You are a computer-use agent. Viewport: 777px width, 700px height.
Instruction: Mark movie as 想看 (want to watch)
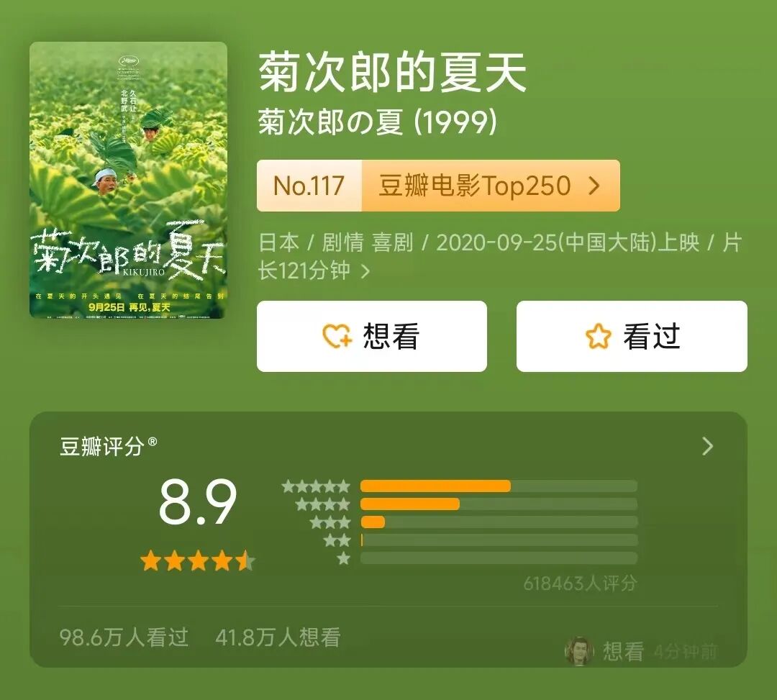pos(372,336)
